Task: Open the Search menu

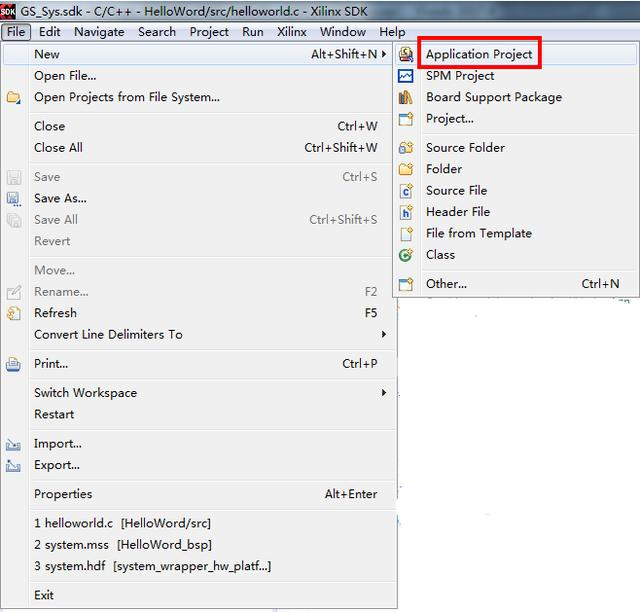Action: click(157, 32)
